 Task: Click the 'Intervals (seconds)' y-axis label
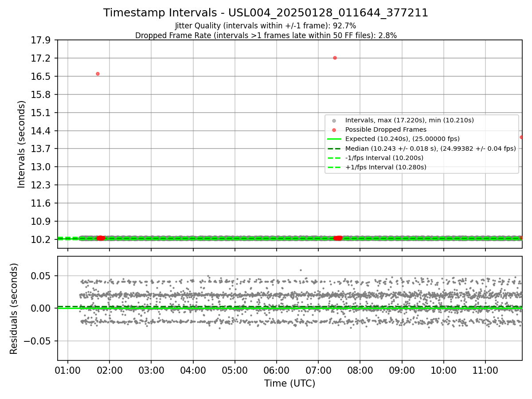(22, 144)
